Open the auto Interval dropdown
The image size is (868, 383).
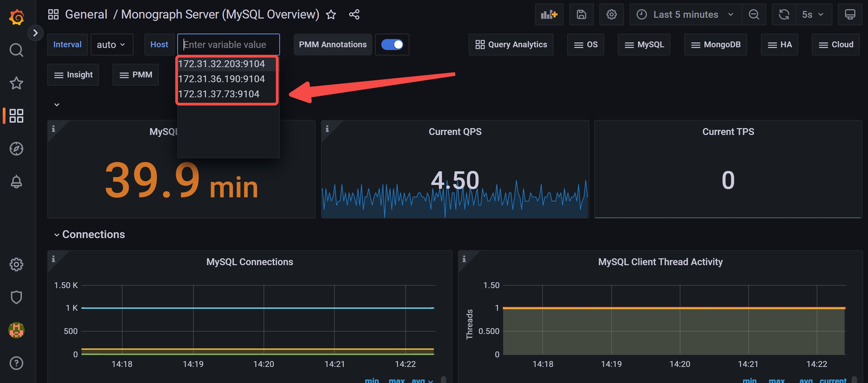(112, 45)
